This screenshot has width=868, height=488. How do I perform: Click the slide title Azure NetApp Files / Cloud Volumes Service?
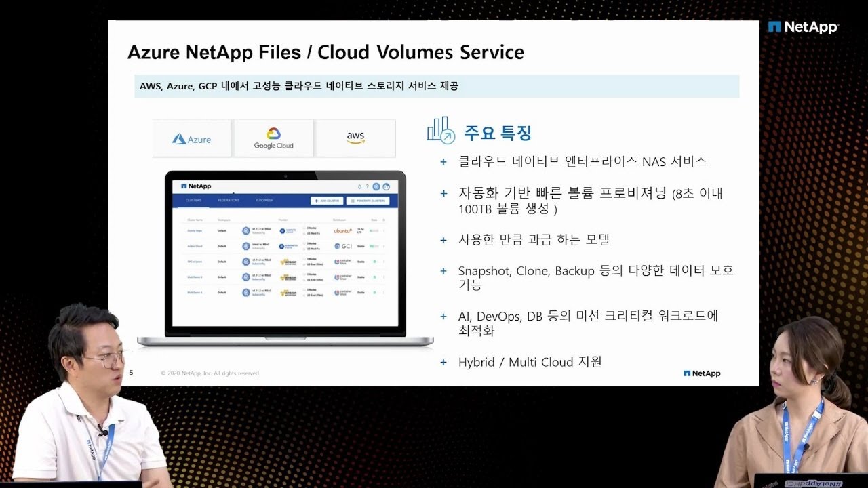[x=325, y=52]
